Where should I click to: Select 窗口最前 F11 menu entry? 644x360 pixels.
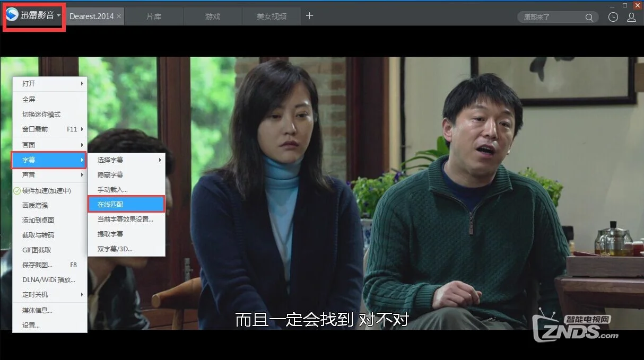50,129
